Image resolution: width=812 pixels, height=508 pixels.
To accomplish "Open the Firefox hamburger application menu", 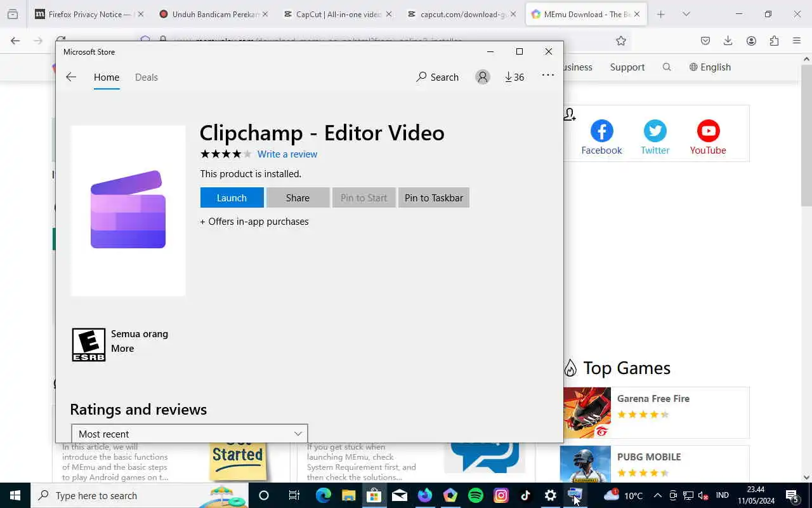I will [x=797, y=41].
